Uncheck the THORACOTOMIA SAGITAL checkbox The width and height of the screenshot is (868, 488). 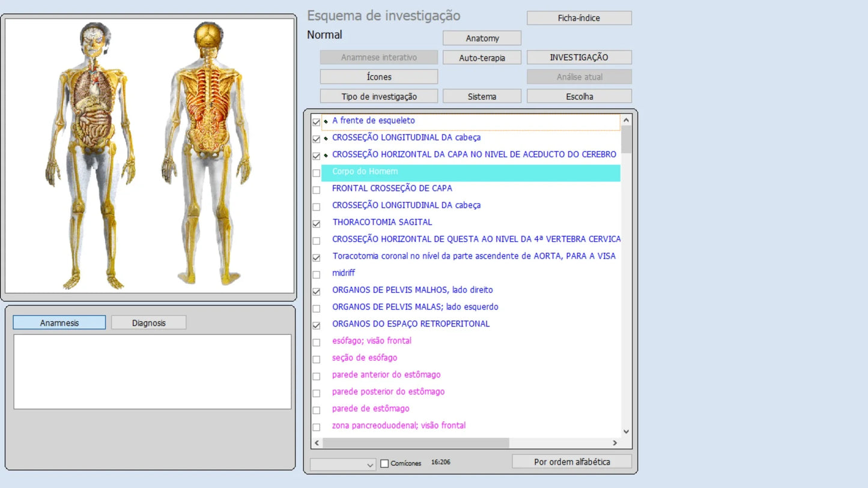tap(317, 223)
